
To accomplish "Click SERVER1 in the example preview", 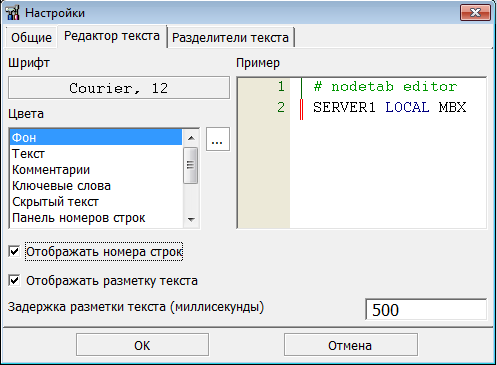I will click(344, 107).
